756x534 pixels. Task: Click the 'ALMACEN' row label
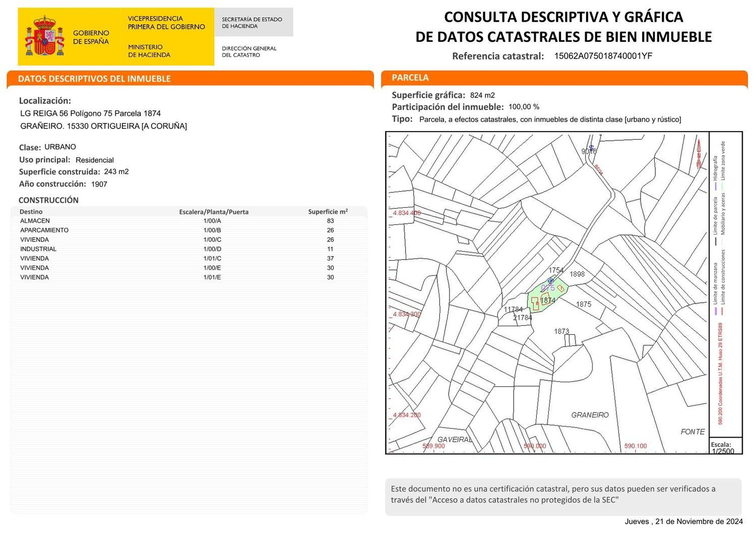pyautogui.click(x=35, y=221)
